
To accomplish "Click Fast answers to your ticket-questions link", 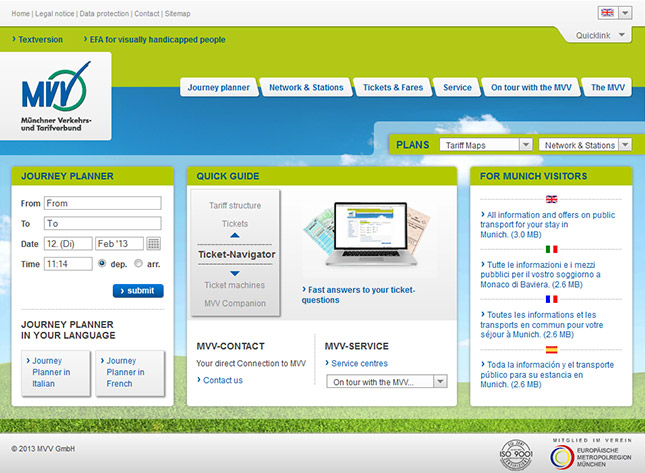I will [358, 295].
